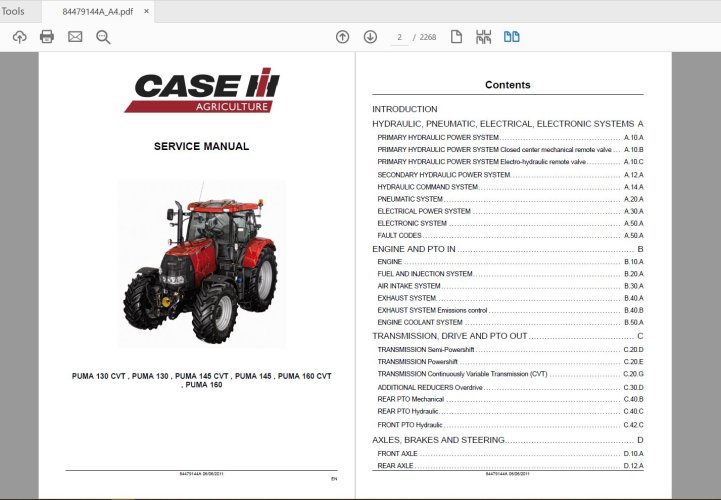Print the document with printer icon
The width and height of the screenshot is (721, 500).
(47, 37)
